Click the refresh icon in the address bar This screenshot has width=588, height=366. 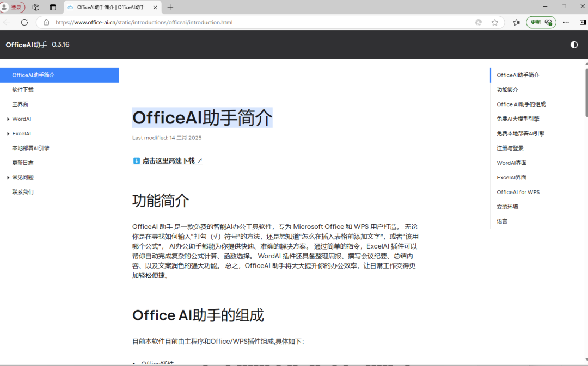tap(478, 22)
